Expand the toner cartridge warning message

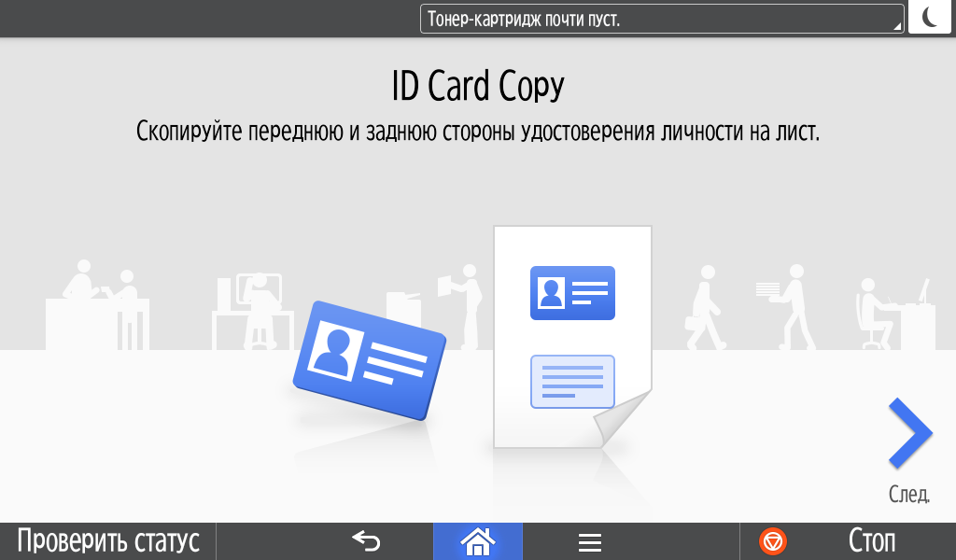pyautogui.click(x=662, y=19)
